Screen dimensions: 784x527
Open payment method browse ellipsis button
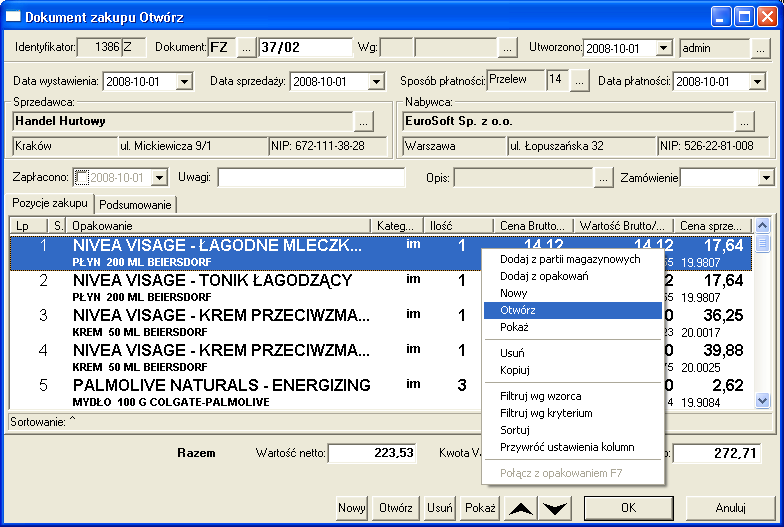(579, 81)
